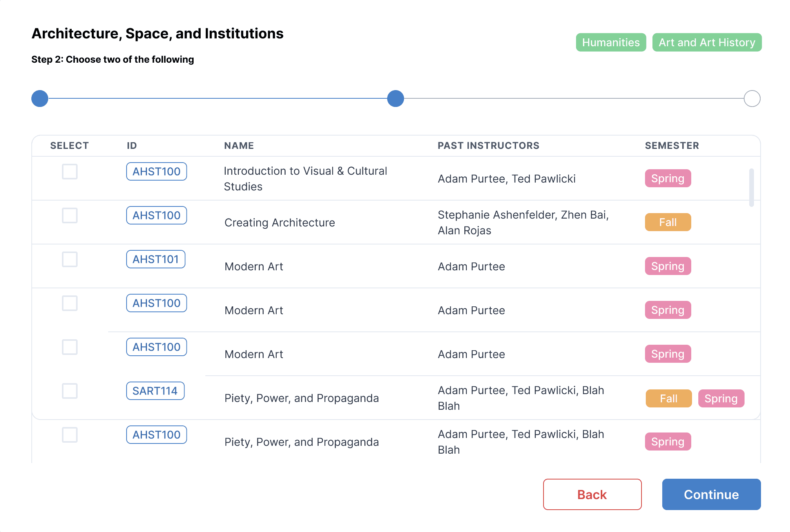Click the Art and Art History tag
The width and height of the screenshot is (790, 532).
click(x=707, y=42)
